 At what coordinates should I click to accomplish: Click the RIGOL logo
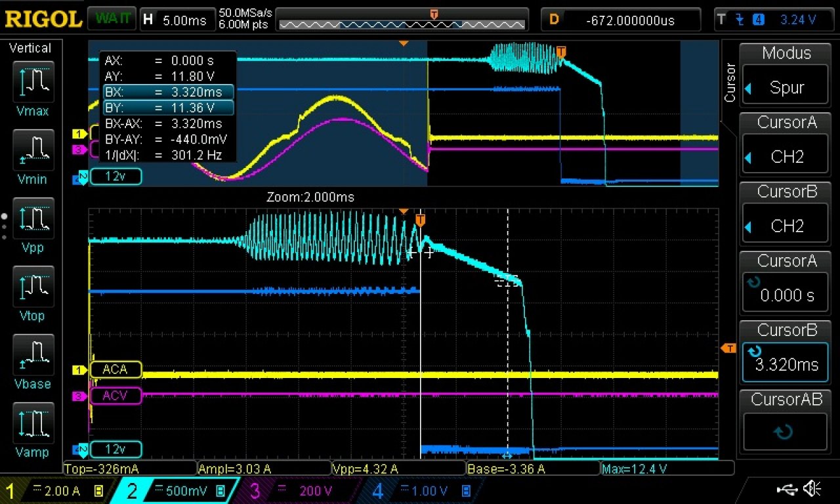(43, 18)
